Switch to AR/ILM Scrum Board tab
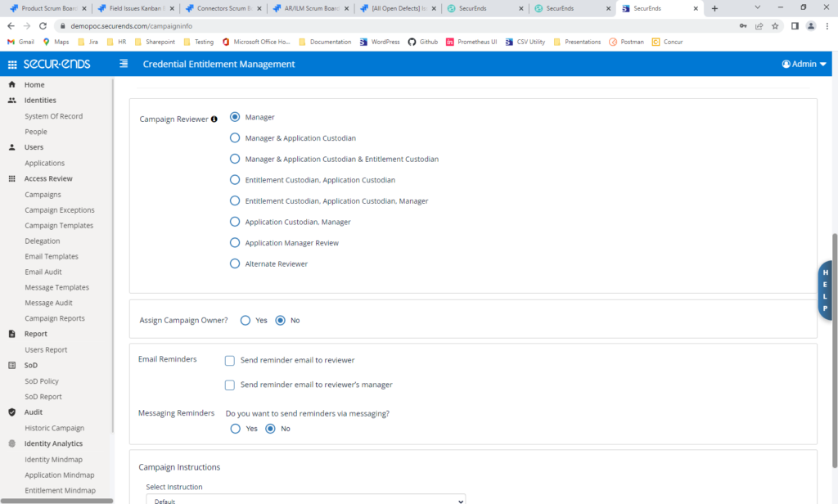This screenshot has width=838, height=504. [310, 8]
